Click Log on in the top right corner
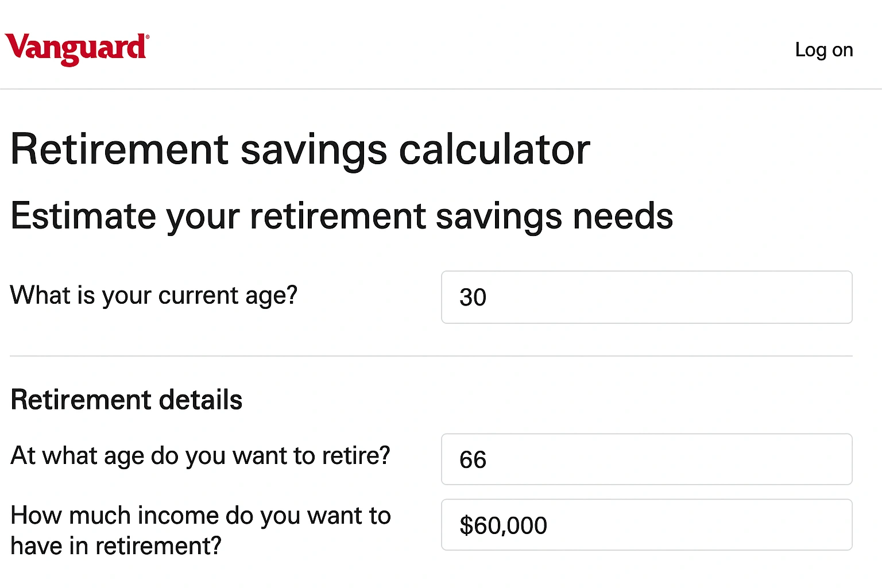The width and height of the screenshot is (882, 588). 823,50
